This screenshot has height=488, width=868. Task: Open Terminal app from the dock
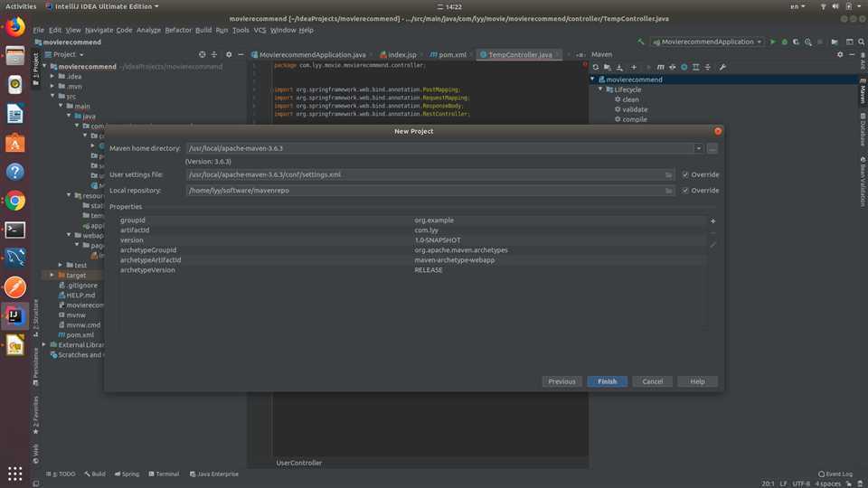click(x=15, y=230)
